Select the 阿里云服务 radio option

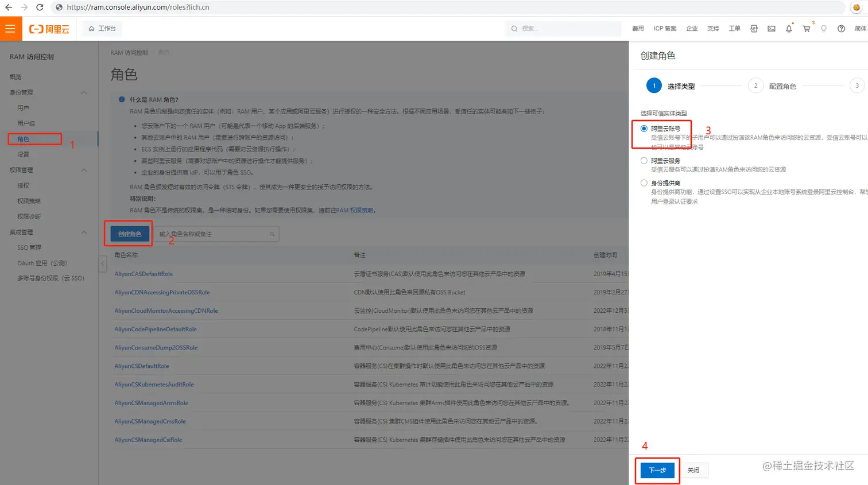click(x=644, y=161)
